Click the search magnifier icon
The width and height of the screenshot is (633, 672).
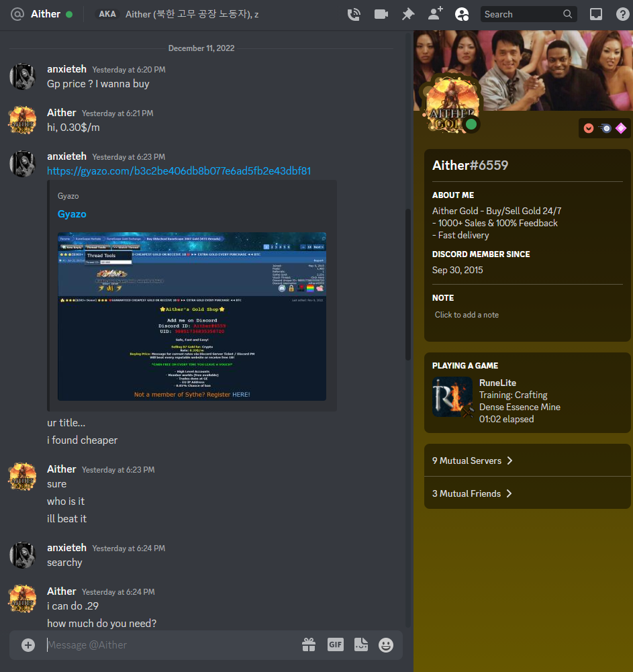(x=567, y=15)
